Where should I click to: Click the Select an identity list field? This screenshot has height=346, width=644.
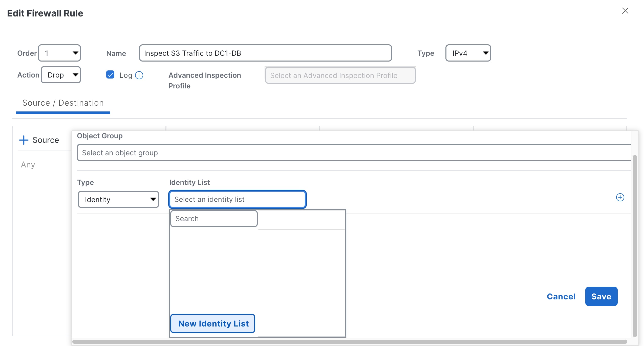coord(237,199)
